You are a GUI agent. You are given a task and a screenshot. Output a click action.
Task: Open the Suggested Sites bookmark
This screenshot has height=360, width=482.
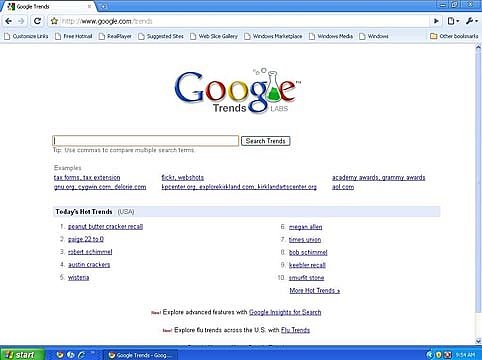(161, 36)
